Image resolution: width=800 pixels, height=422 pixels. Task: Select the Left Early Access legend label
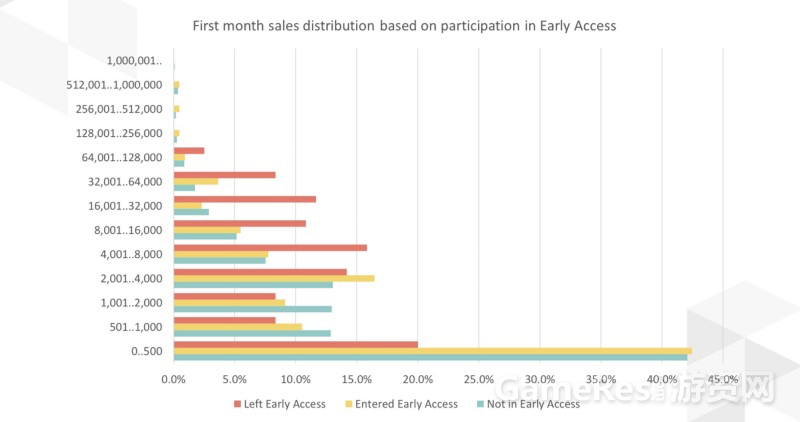pos(285,404)
